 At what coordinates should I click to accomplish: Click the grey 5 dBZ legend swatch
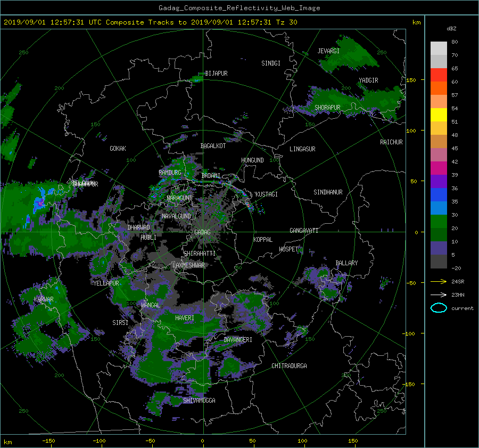[x=439, y=262]
